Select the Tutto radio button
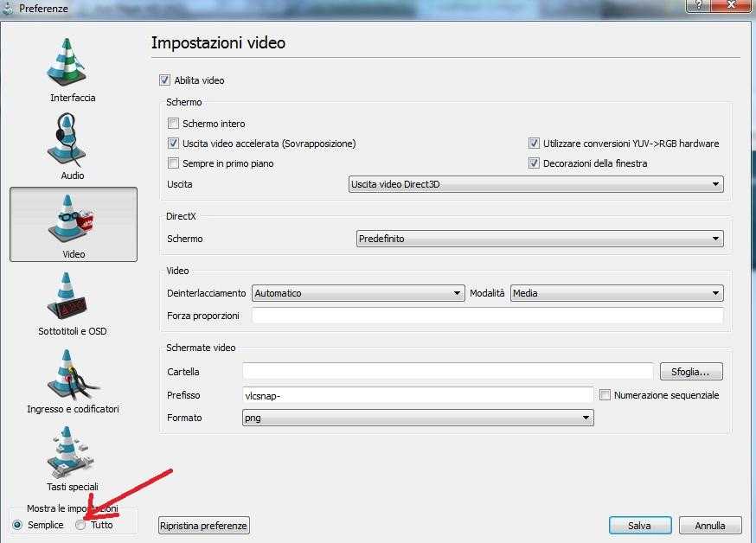 [x=80, y=525]
